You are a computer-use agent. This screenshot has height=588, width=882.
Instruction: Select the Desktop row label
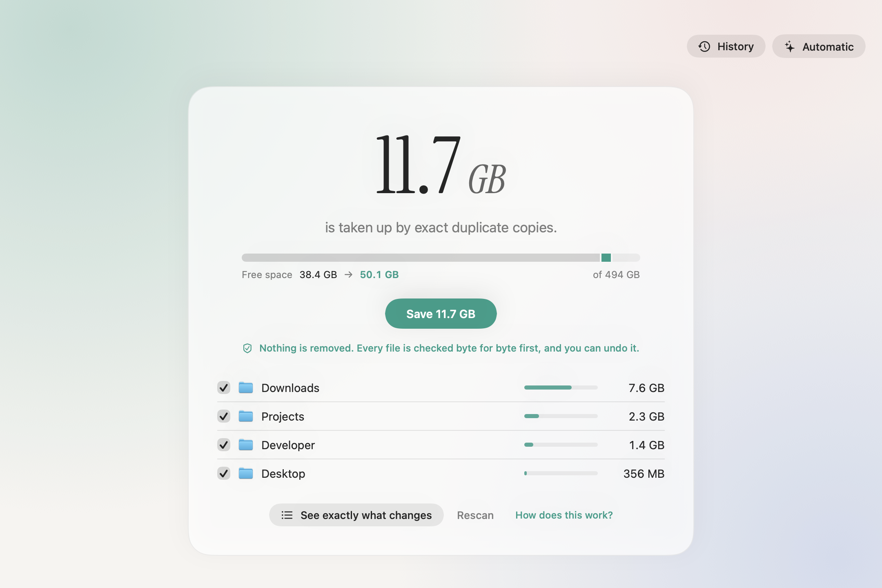[283, 474]
